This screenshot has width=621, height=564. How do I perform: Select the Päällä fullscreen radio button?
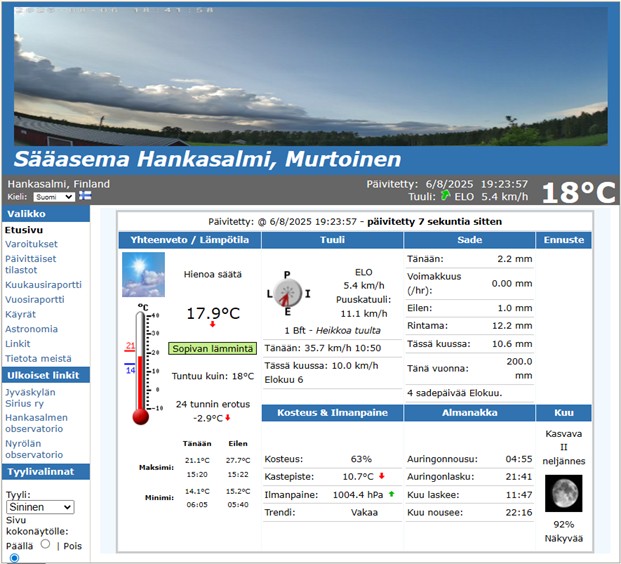pyautogui.click(x=45, y=544)
